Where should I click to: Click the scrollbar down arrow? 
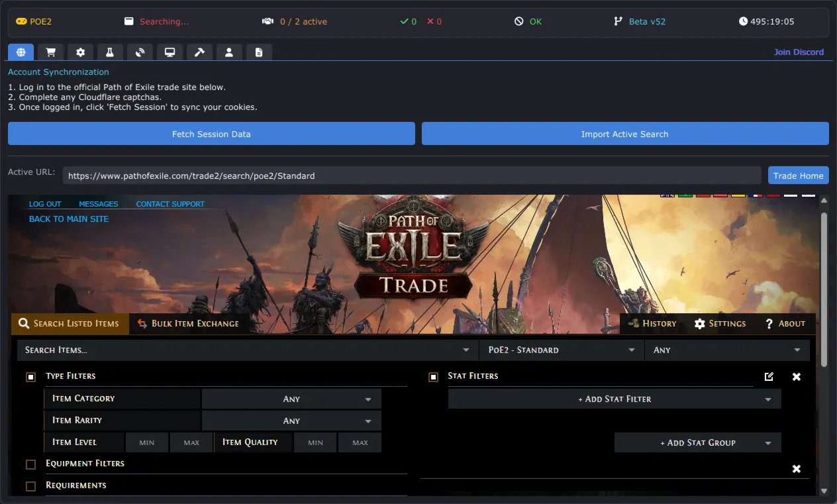[824, 491]
